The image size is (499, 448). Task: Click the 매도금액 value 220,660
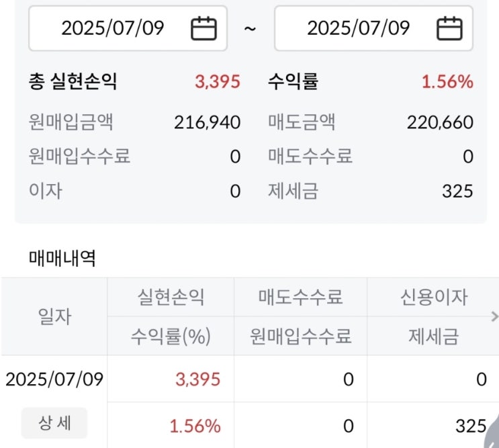point(440,122)
